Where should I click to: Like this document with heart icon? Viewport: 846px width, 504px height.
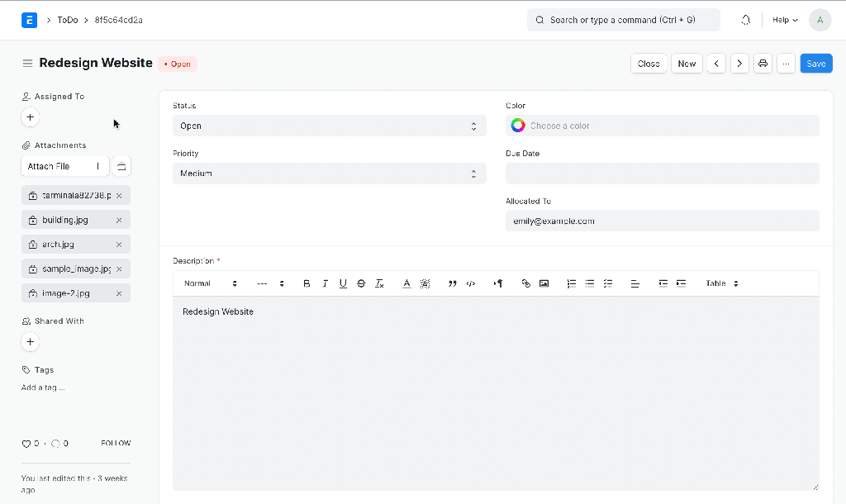click(x=26, y=444)
